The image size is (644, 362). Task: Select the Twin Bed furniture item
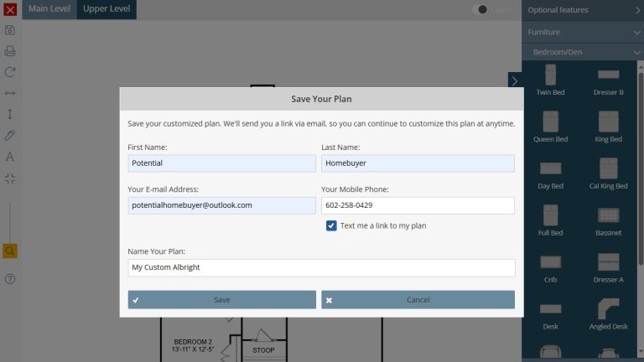(x=550, y=80)
